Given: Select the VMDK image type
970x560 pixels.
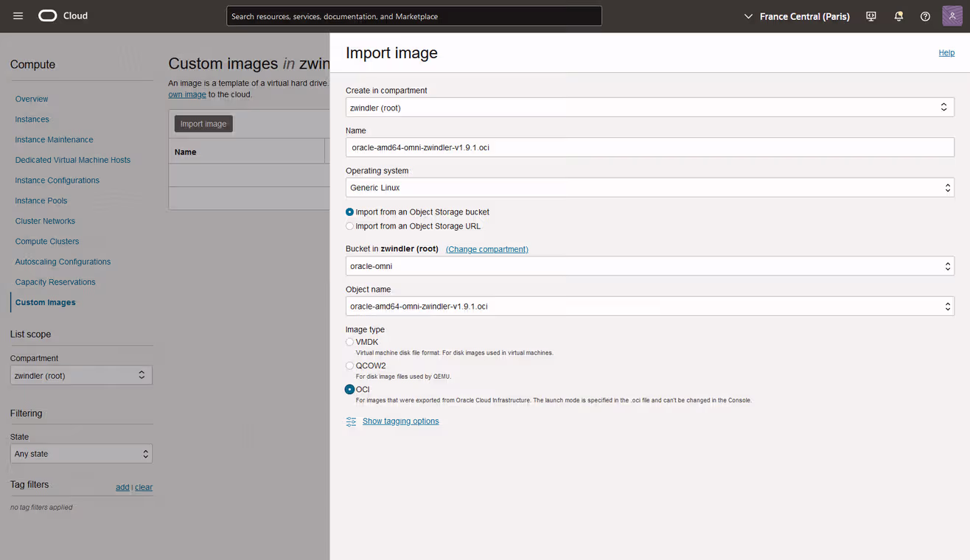Looking at the screenshot, I should (x=350, y=342).
